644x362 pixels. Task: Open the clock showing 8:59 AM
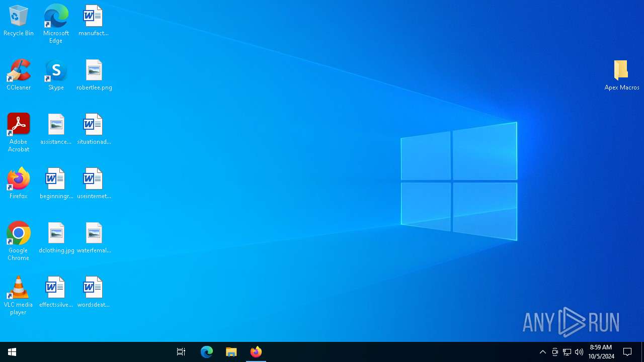[x=601, y=352]
